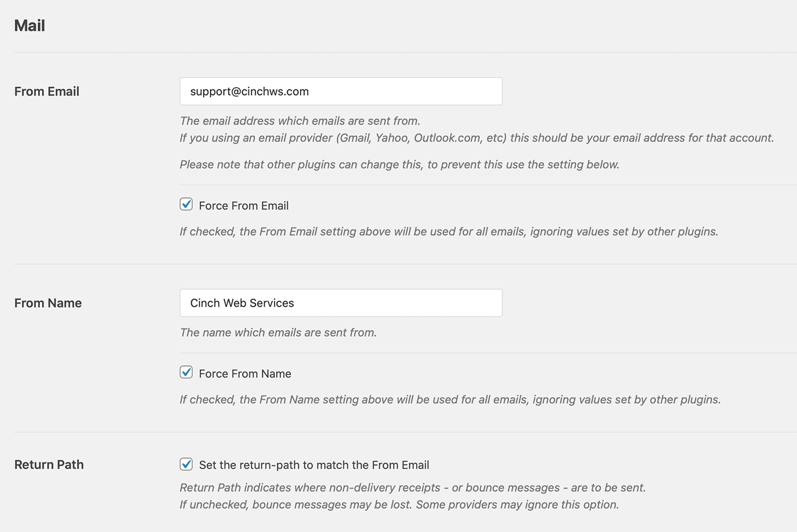Click "The name which emails are sent from" text
The width and height of the screenshot is (797, 532).
(x=278, y=333)
